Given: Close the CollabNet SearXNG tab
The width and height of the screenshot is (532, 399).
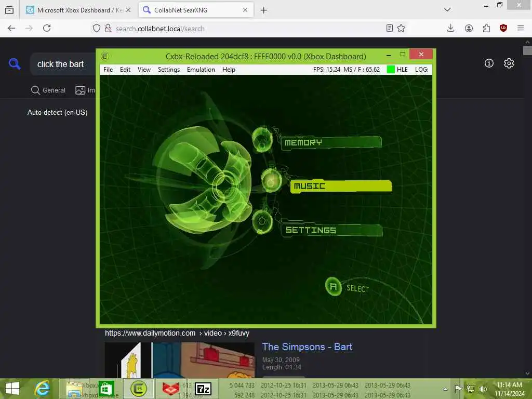Looking at the screenshot, I should [245, 10].
